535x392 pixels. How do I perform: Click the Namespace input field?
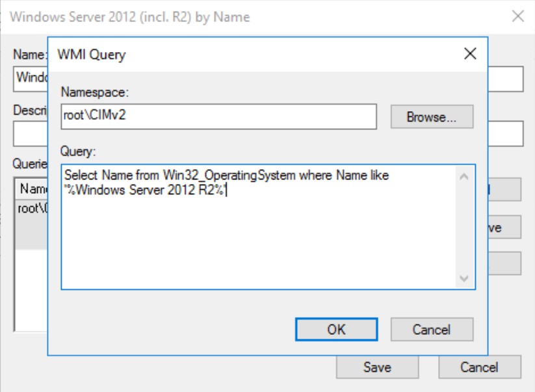tap(218, 116)
